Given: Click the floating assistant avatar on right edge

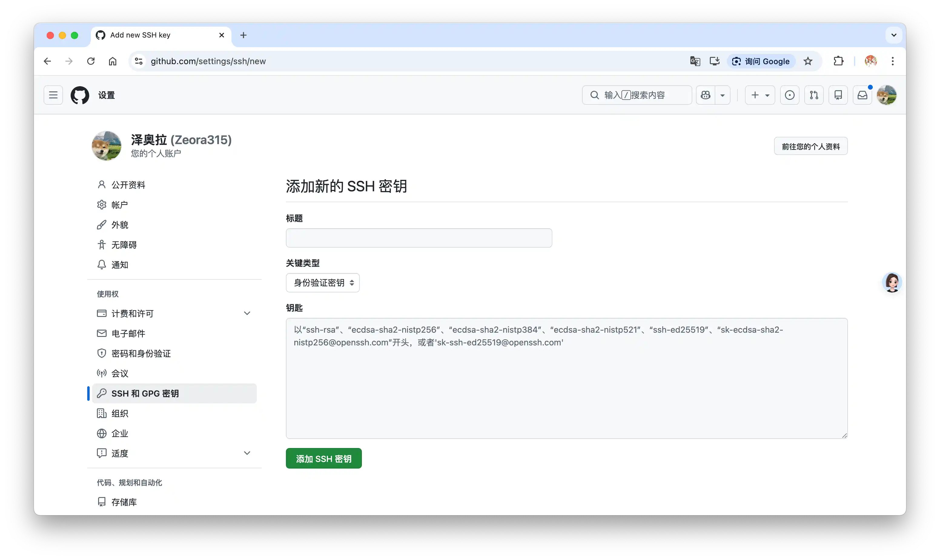Looking at the screenshot, I should 892,282.
